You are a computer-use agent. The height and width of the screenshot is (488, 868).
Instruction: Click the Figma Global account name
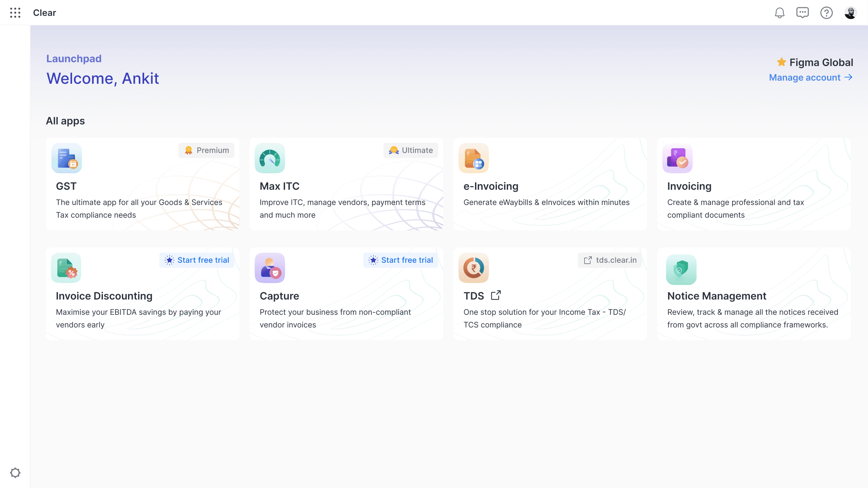pos(821,62)
